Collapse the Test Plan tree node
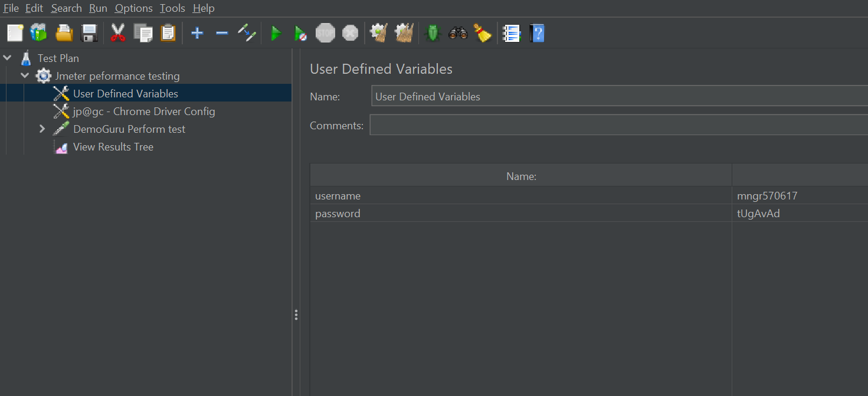The width and height of the screenshot is (868, 396). 8,58
